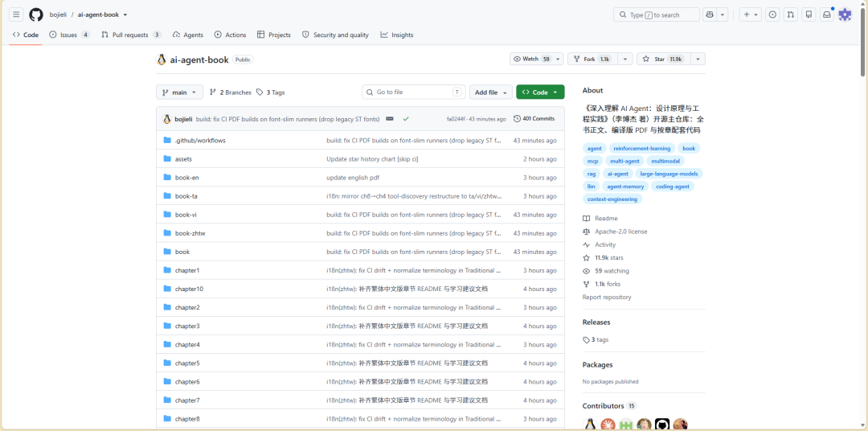Open the 401 Commits history link

coord(534,118)
